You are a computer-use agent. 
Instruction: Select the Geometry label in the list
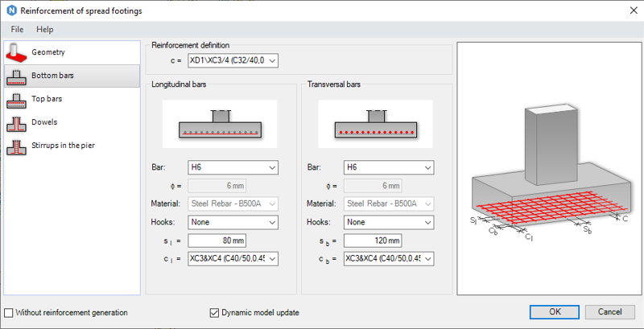pos(48,52)
